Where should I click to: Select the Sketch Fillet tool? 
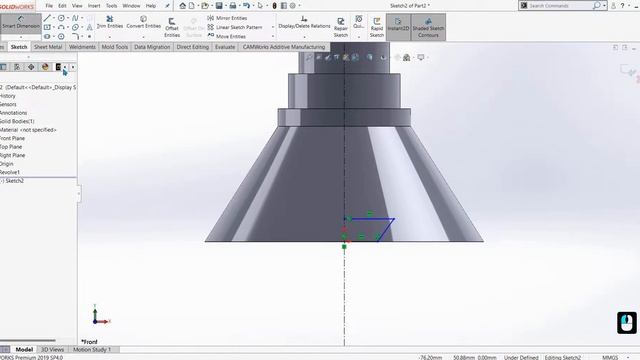point(75,36)
